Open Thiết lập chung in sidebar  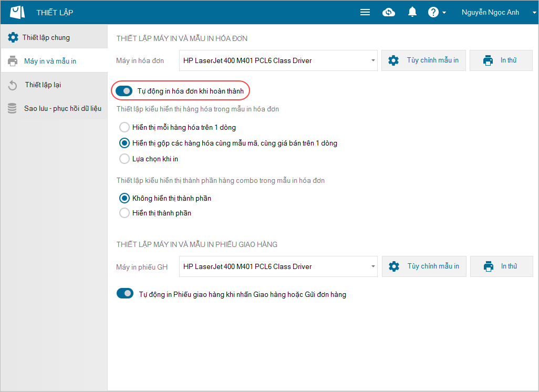tap(46, 38)
